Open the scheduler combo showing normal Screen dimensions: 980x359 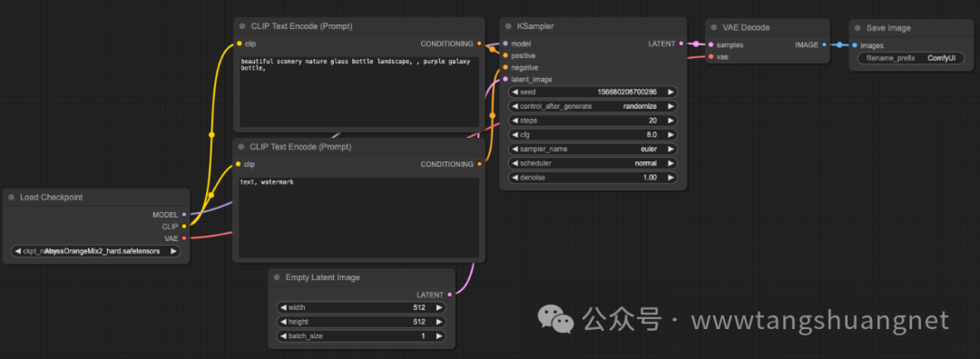593,163
